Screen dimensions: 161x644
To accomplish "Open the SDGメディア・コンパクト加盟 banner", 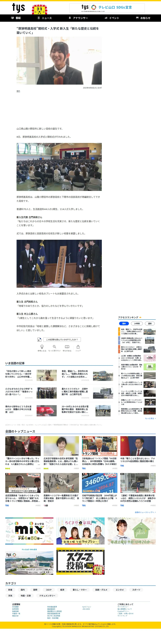I will click(x=29, y=561).
